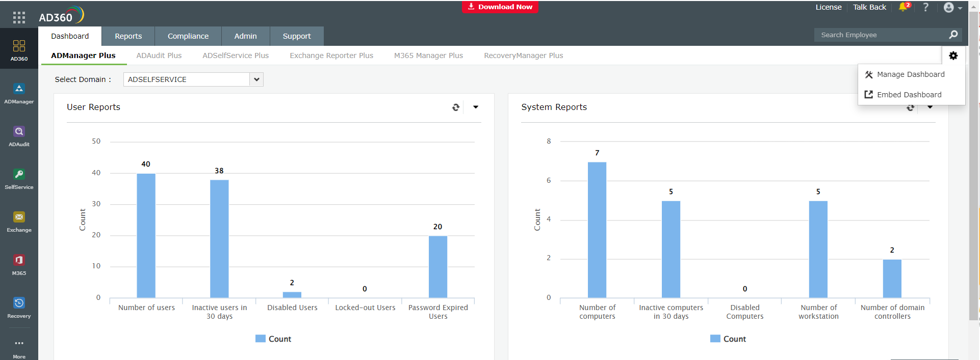
Task: Open Recovery from the left sidebar
Action: tap(19, 308)
